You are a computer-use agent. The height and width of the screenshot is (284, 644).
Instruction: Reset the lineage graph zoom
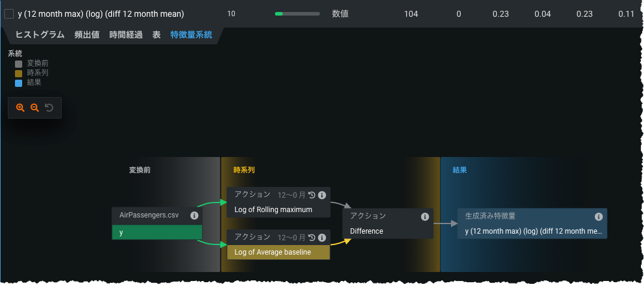(x=49, y=108)
